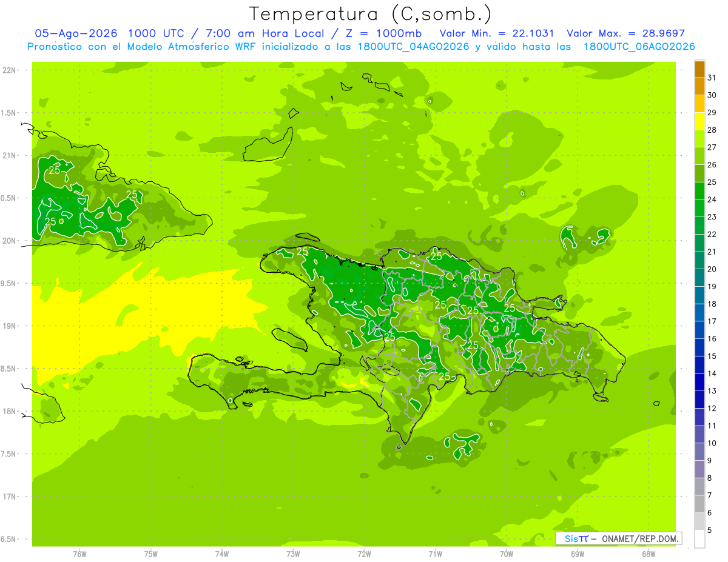This screenshot has width=728, height=562.
Task: Click the color scale label "25" on legend
Action: point(712,182)
